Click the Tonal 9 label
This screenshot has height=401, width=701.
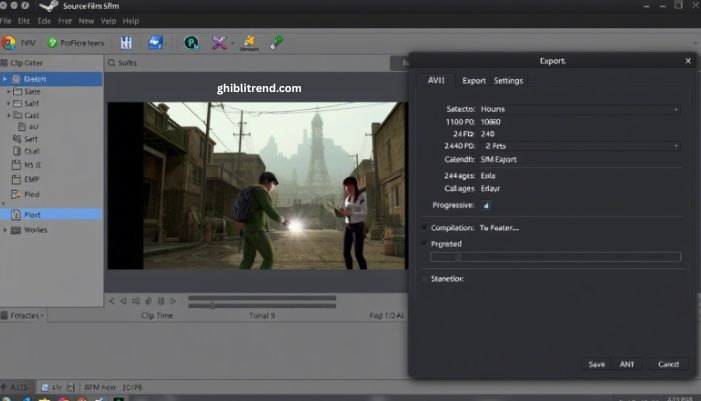(x=262, y=316)
